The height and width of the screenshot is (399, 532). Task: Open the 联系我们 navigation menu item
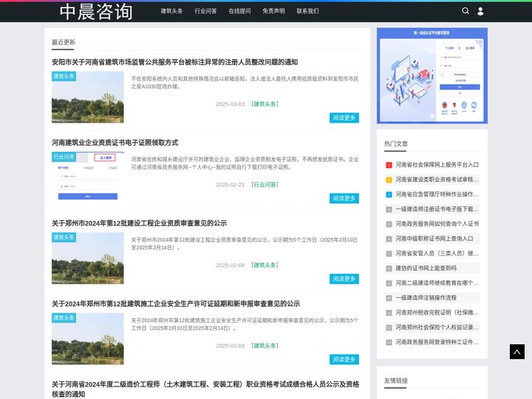(307, 11)
